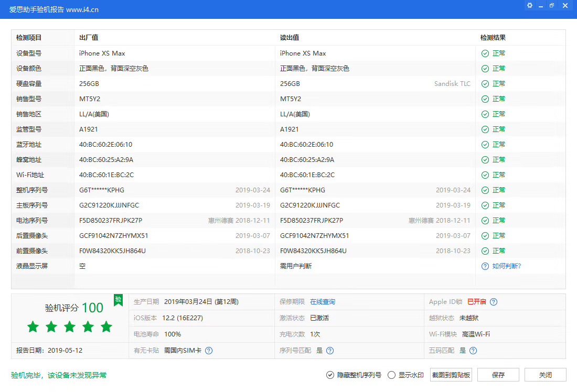Minimize the 爱思助手验机报告 window

(541, 6)
